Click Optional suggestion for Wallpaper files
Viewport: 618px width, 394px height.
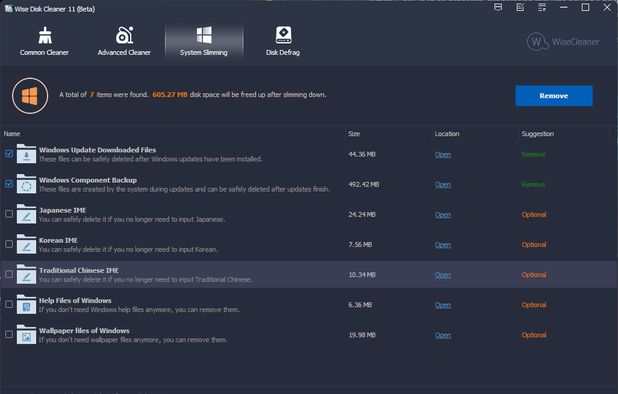534,335
